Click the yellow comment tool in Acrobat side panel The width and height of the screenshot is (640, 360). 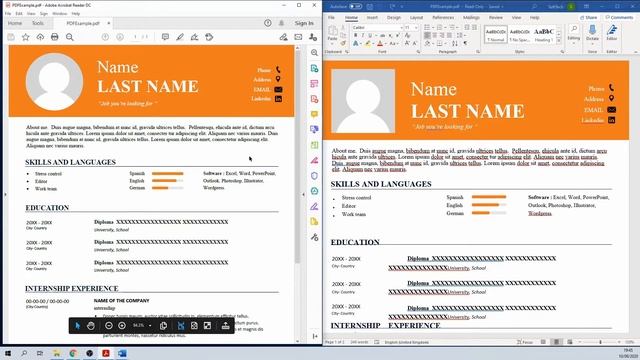point(314,114)
